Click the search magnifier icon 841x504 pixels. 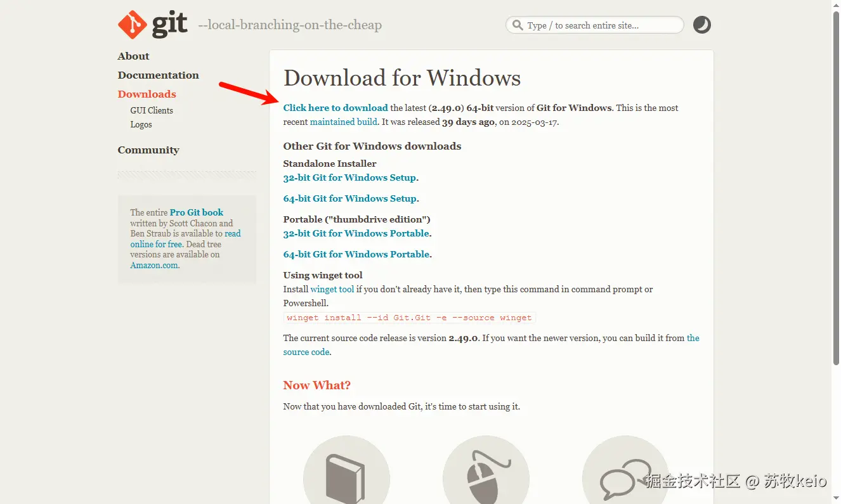tap(518, 25)
